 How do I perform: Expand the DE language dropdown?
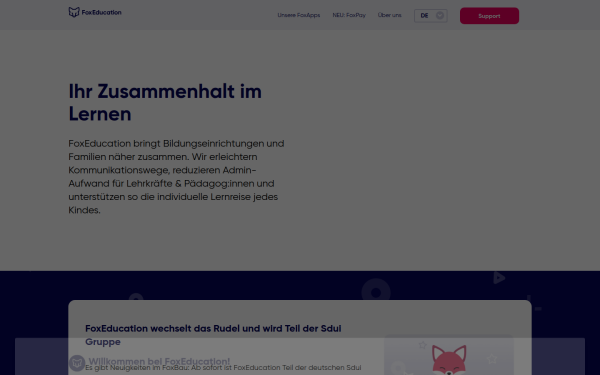point(431,16)
